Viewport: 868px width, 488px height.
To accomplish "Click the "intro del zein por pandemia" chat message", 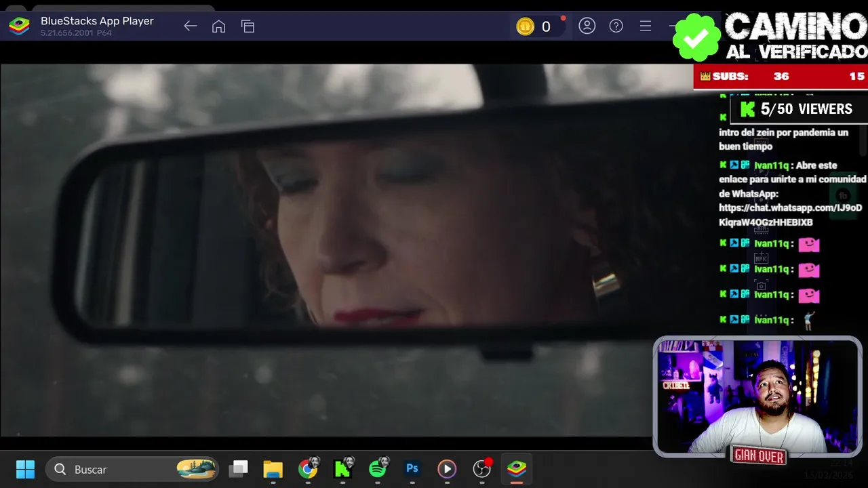I will click(x=783, y=139).
